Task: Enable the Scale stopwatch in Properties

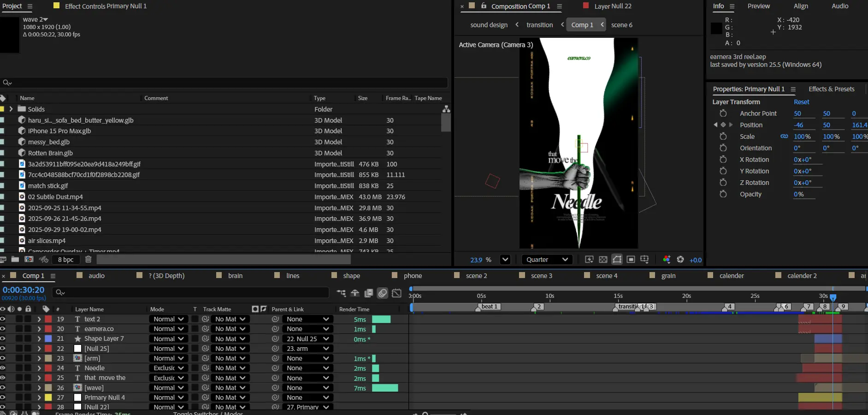Action: [723, 136]
